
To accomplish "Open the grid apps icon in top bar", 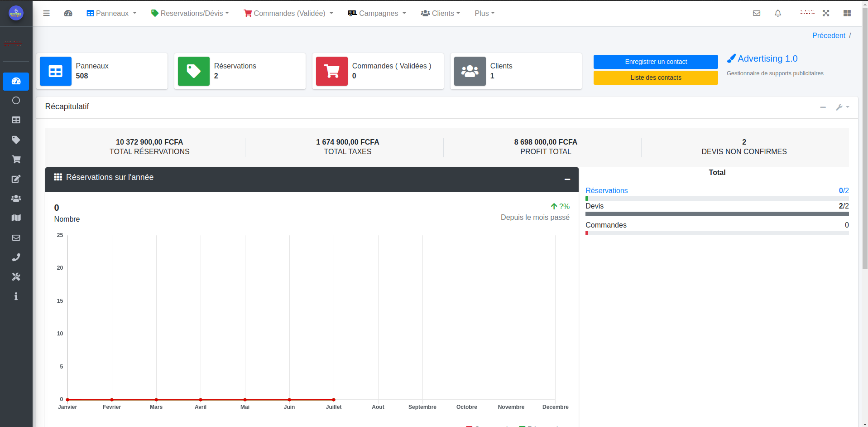I will coord(847,13).
